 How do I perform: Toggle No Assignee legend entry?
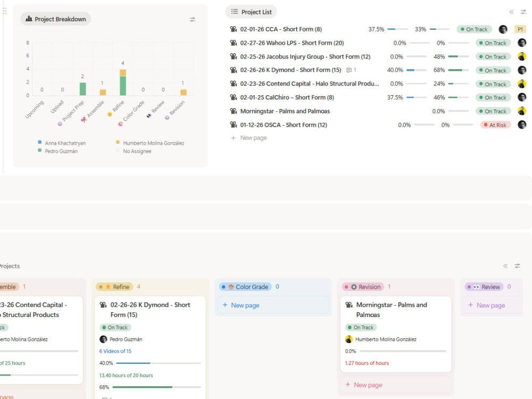[134, 151]
